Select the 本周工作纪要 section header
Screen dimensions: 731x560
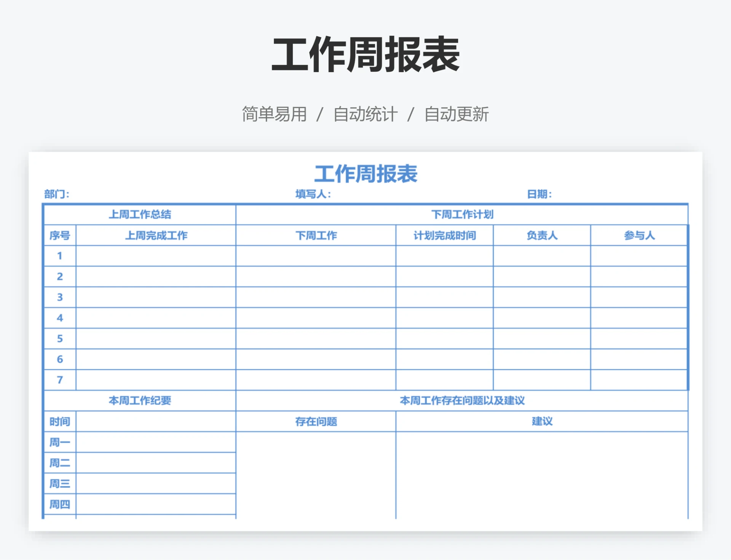click(x=140, y=400)
